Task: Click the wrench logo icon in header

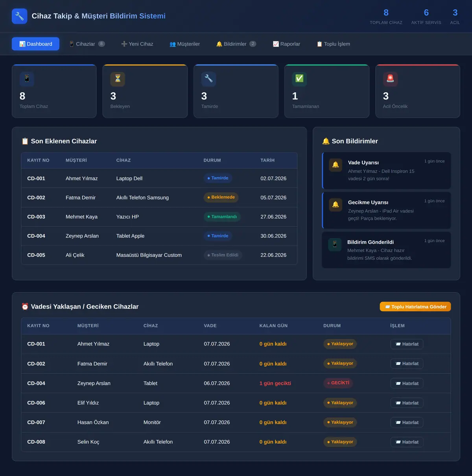Action: [x=20, y=16]
